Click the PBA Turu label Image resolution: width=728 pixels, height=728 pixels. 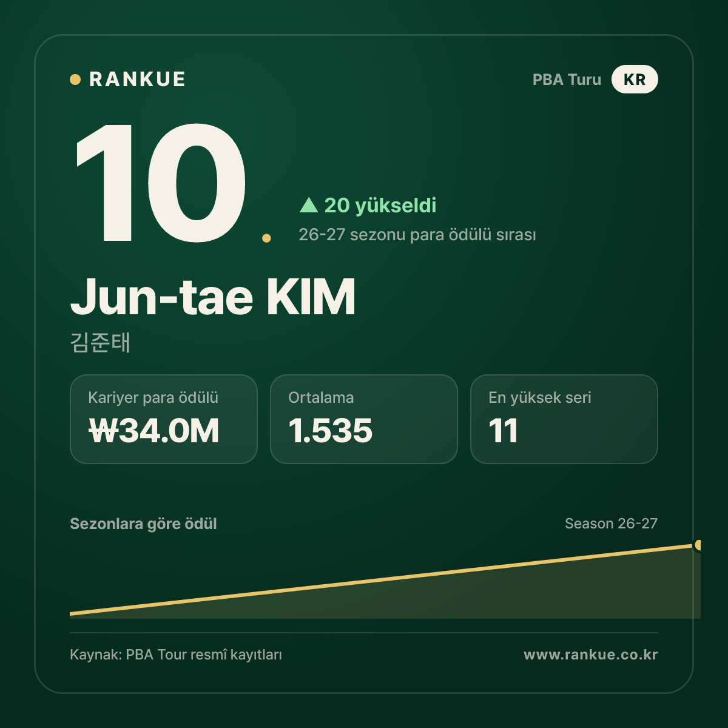pos(567,79)
